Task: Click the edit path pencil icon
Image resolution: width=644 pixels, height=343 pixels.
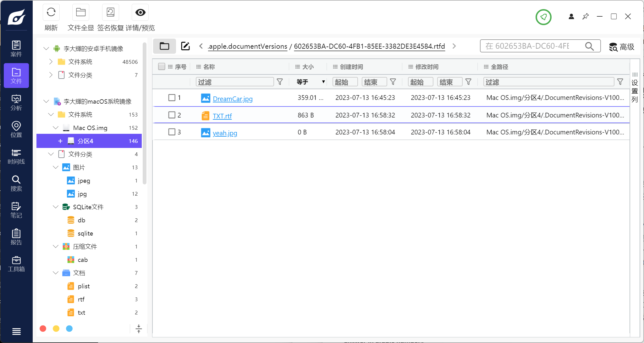Action: (x=185, y=46)
